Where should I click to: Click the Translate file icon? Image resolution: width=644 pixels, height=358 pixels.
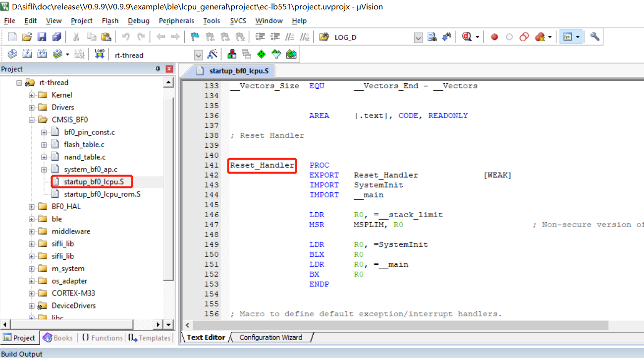click(12, 55)
